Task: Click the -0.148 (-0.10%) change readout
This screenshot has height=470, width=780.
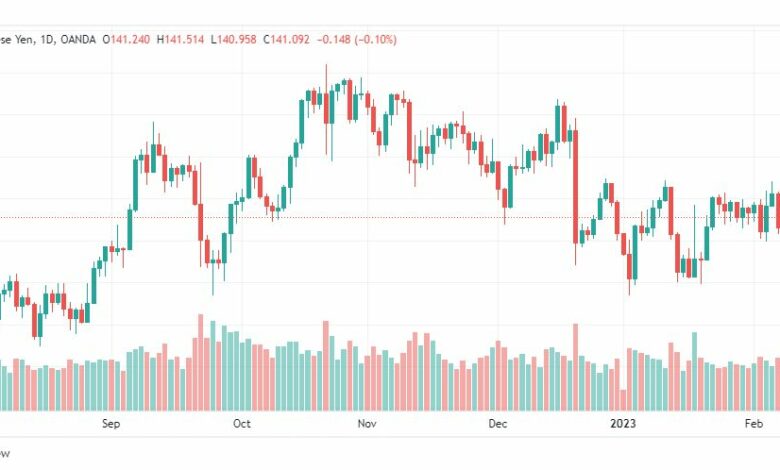Action: click(x=357, y=39)
